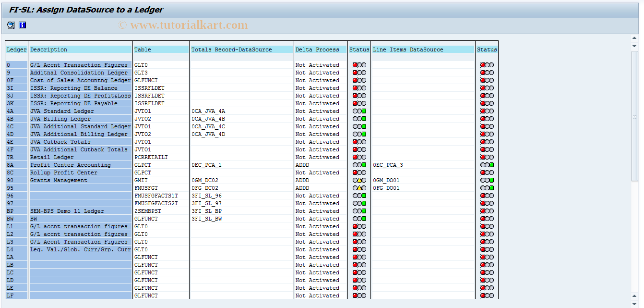Click the Delta Process column header
Viewport: 644px width, 308px height.
click(321, 49)
